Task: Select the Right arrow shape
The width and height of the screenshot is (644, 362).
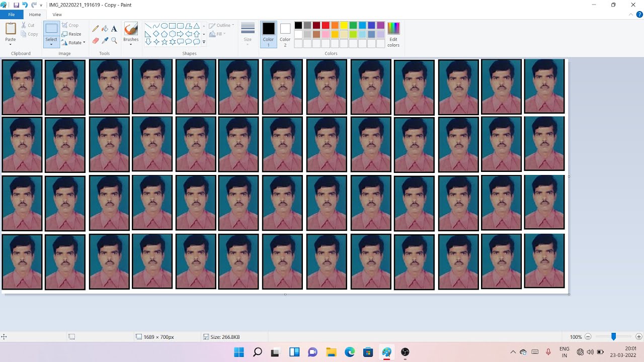Action: tap(180, 34)
